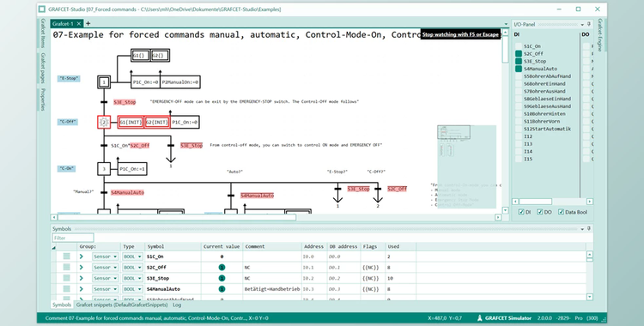Open Symbols panel options dropdown arrow
This screenshot has height=326, width=644.
582,229
